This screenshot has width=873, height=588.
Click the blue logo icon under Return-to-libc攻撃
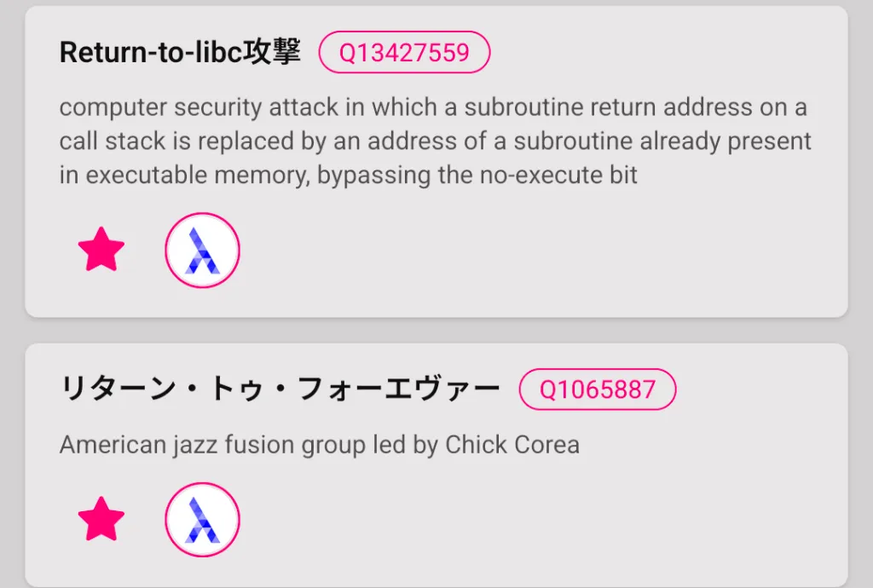click(202, 251)
